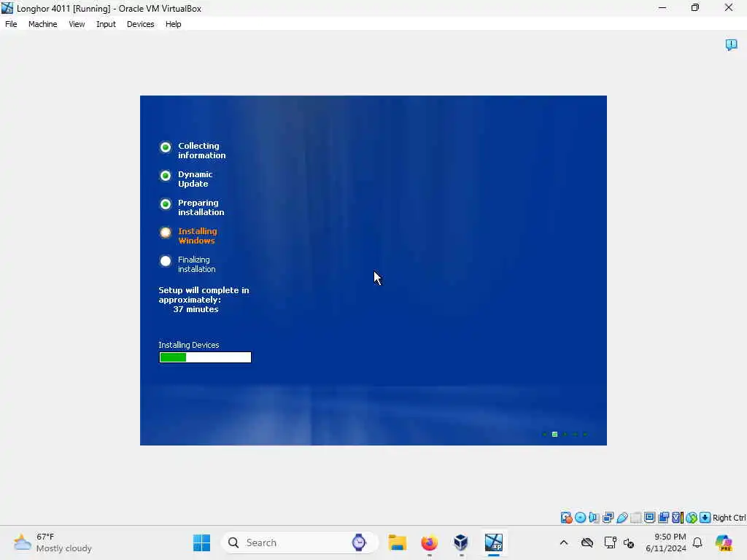Click the taskbar Search box
747x560 pixels.
point(300,542)
